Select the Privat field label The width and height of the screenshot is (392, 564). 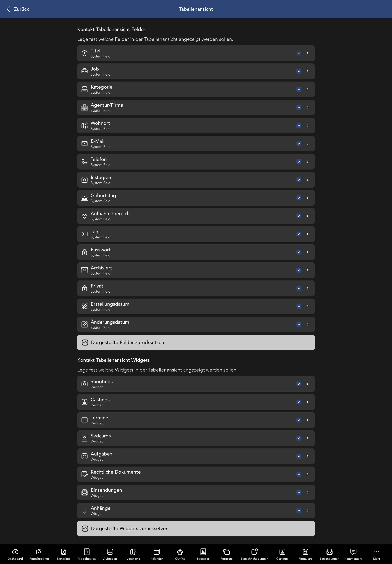(97, 286)
